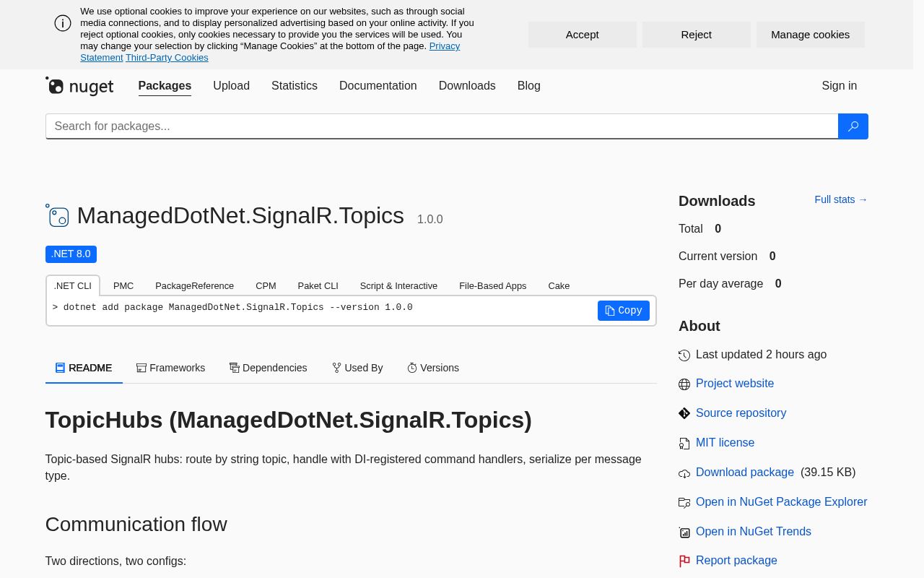Click the red flag report icon
This screenshot has width=924, height=578.
pos(684,561)
